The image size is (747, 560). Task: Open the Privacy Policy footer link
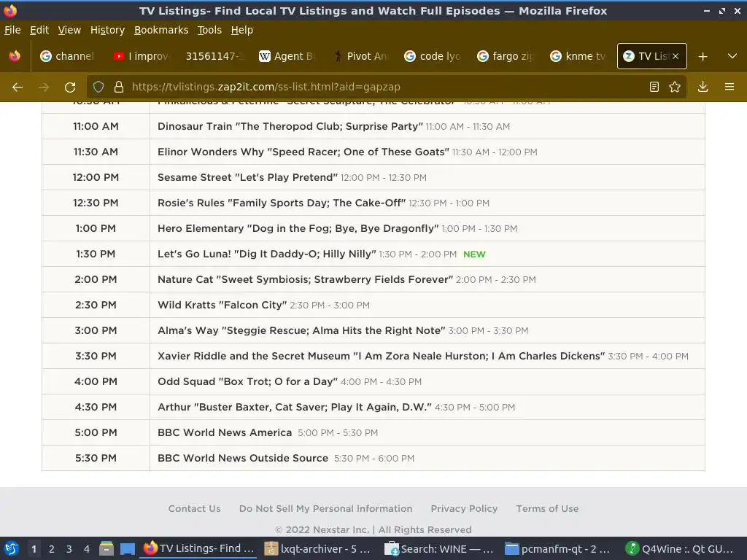tap(464, 508)
